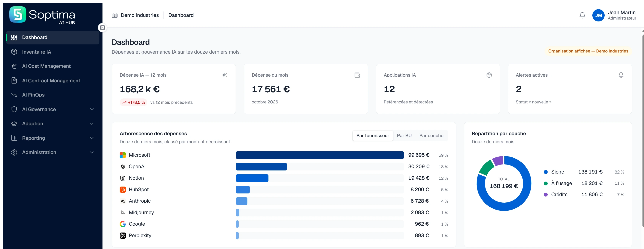Click the Microsoft logo in spending list
644x249 pixels.
(123, 155)
